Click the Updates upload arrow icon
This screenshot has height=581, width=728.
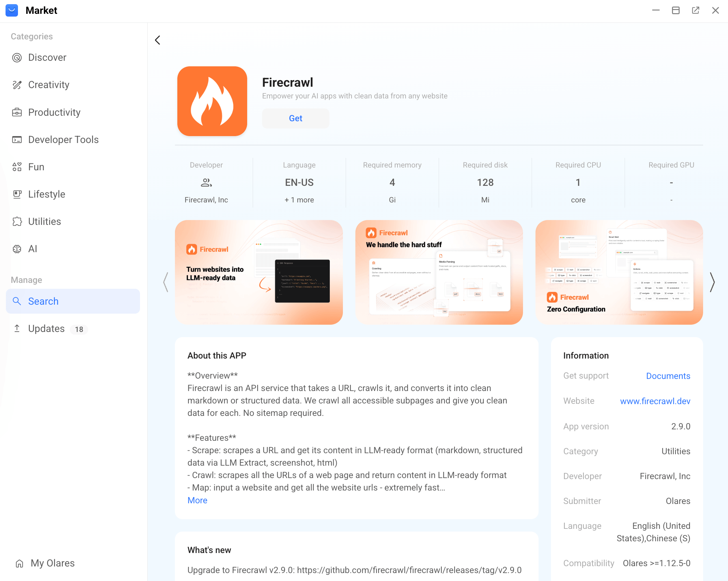(17, 328)
